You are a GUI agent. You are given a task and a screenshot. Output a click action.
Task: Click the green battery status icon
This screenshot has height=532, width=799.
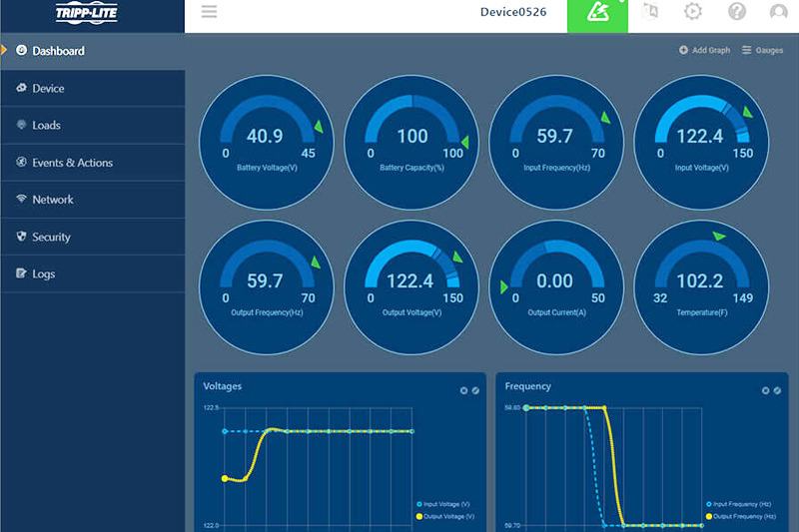pos(597,13)
